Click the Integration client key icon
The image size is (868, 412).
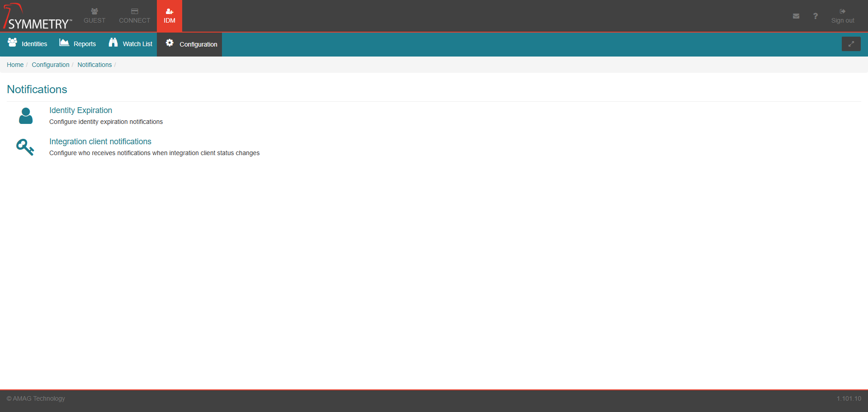coord(25,147)
